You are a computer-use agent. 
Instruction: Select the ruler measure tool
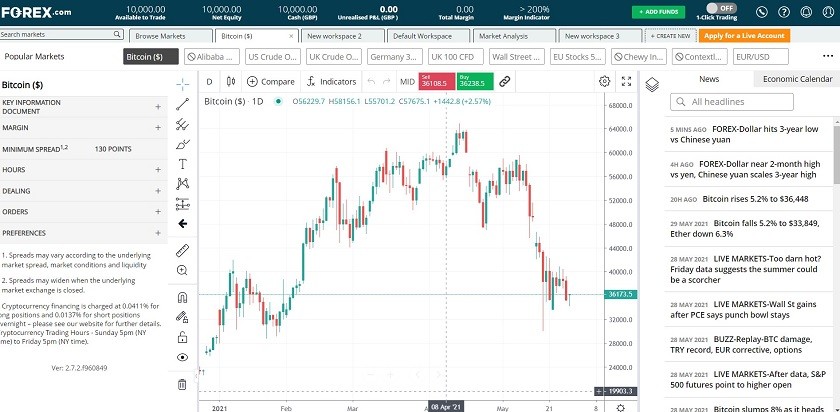click(183, 250)
